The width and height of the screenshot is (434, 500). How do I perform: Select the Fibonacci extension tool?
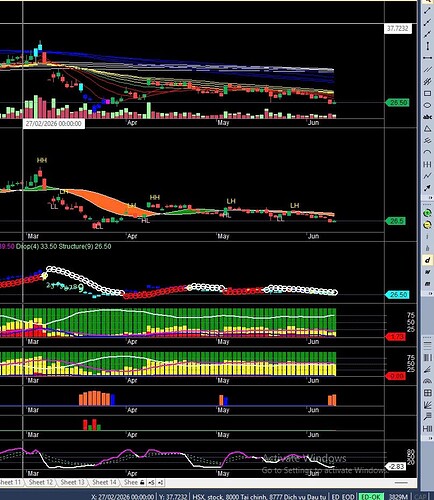pos(427,416)
